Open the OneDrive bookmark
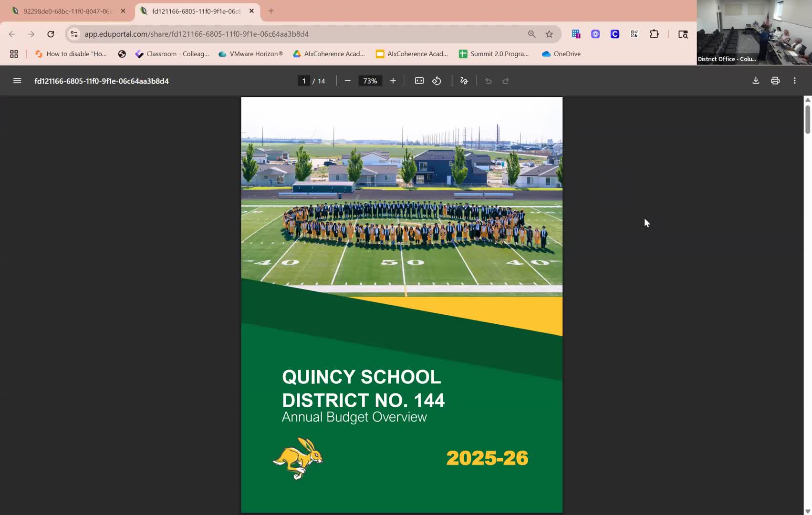The height and width of the screenshot is (515, 812). click(561, 54)
